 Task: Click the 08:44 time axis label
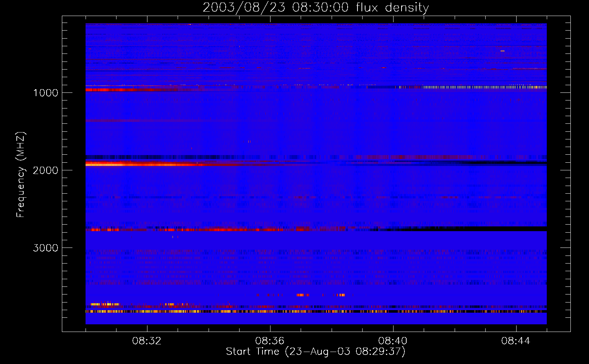pyautogui.click(x=516, y=341)
